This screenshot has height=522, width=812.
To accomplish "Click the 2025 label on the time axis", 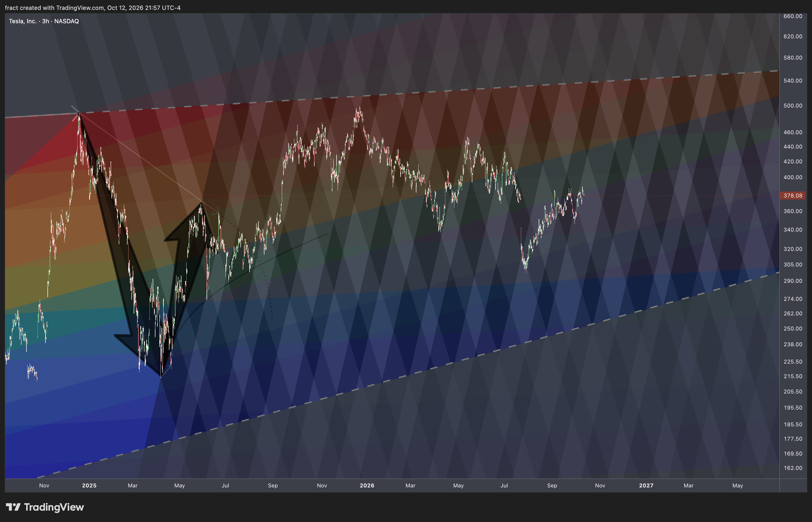I will pos(89,485).
